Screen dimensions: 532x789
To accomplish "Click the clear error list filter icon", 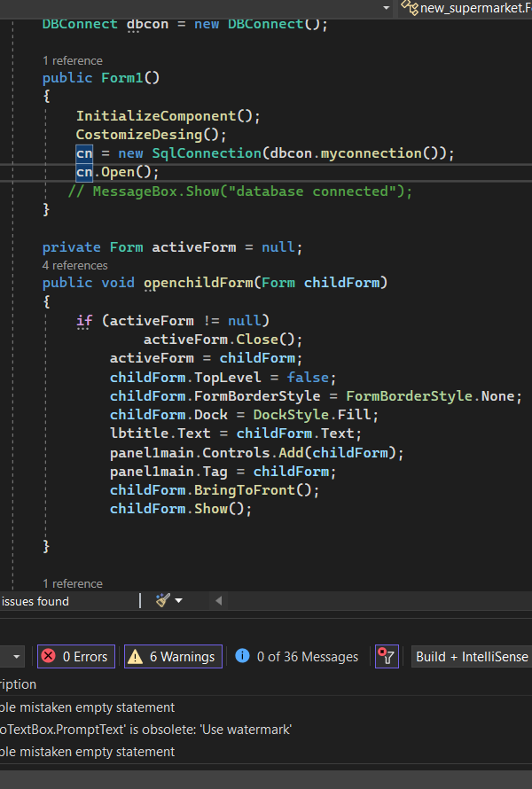I will coord(386,656).
